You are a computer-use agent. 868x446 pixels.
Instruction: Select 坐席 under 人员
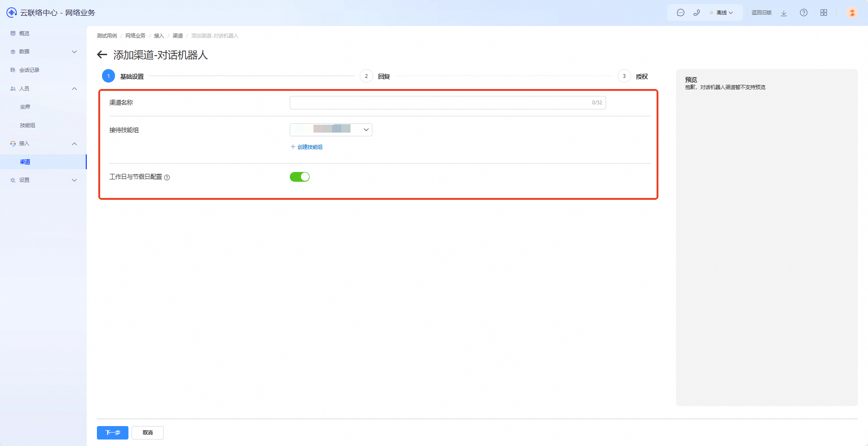[x=25, y=107]
